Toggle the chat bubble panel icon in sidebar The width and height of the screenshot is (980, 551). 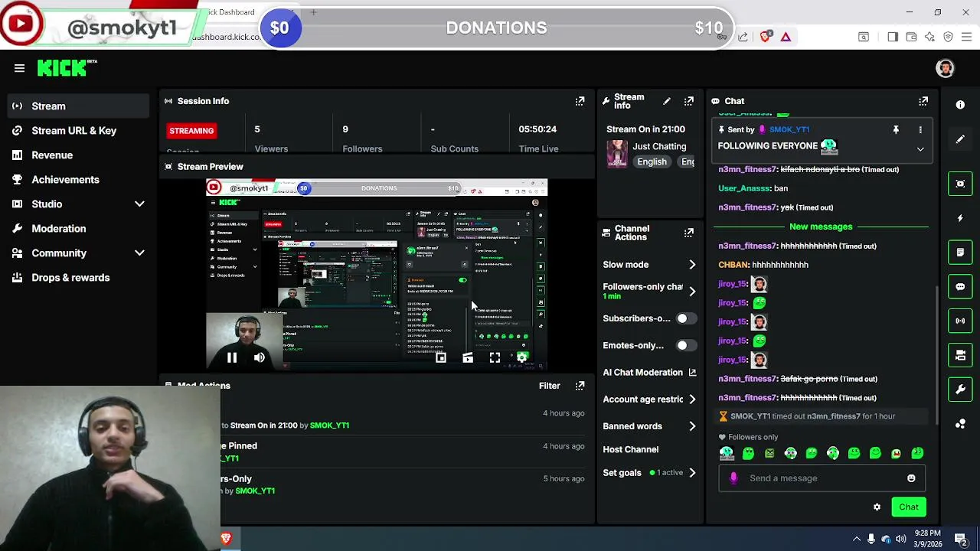pos(960,286)
